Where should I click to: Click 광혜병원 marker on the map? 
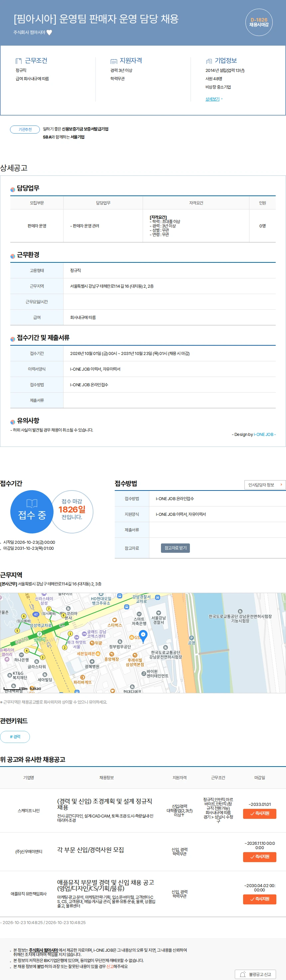click(92, 664)
